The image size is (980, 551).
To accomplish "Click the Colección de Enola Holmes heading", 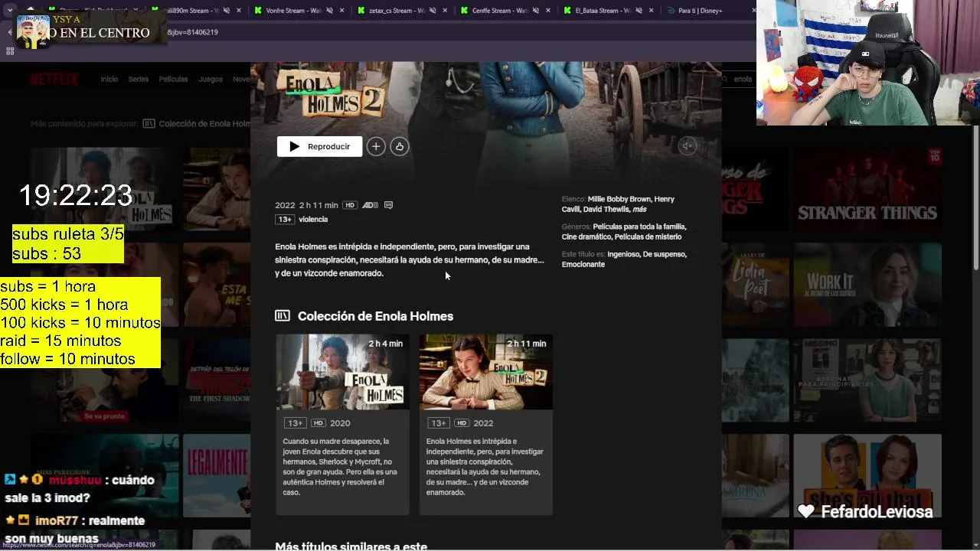I will 375,316.
